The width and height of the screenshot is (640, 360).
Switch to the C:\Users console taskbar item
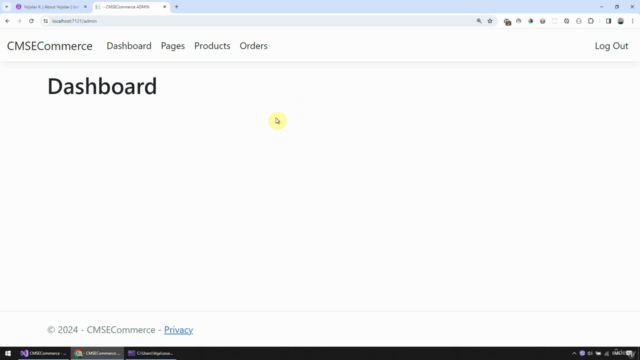[x=151, y=353]
